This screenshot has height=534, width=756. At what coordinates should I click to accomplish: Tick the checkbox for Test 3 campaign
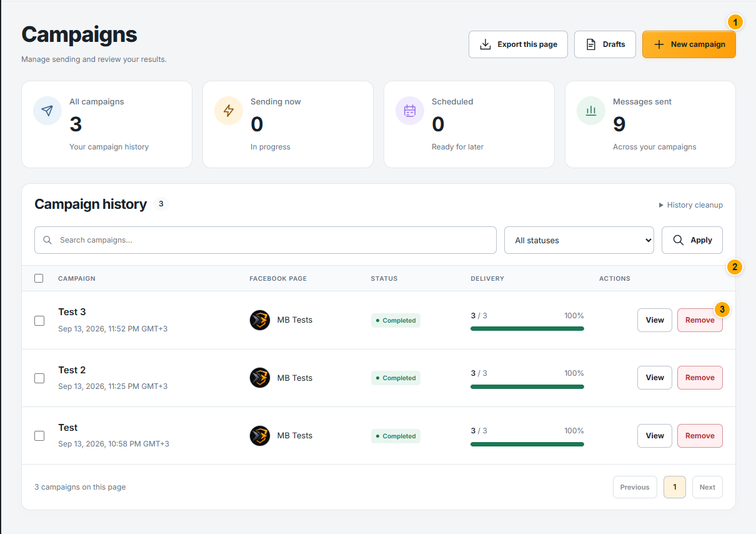click(39, 321)
